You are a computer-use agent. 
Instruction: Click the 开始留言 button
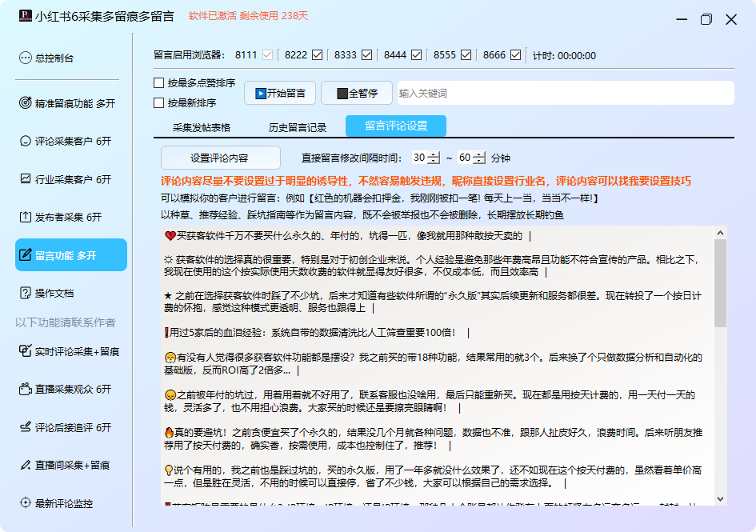(x=280, y=93)
